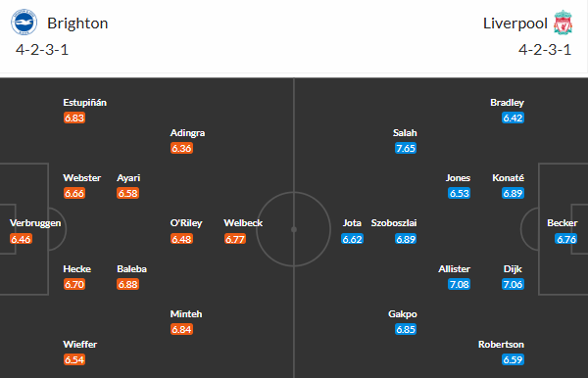Click the Brighton club crest icon
The height and width of the screenshot is (378, 588).
click(x=24, y=23)
